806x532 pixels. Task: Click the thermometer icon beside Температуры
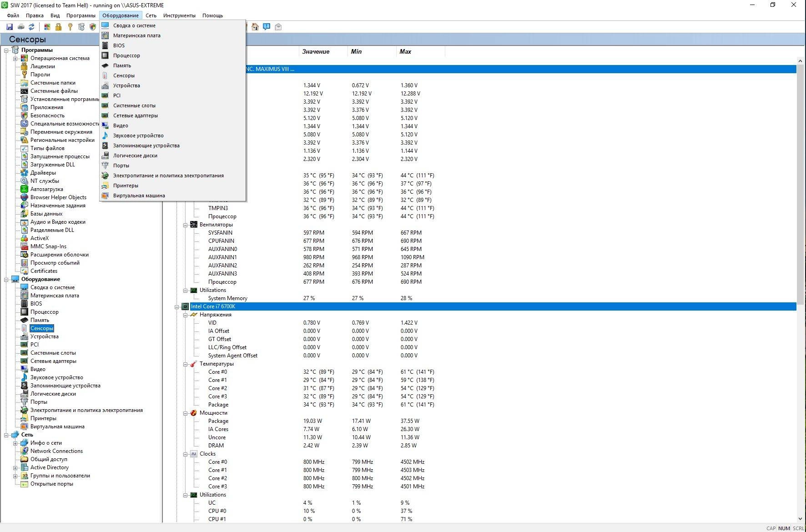pos(194,364)
